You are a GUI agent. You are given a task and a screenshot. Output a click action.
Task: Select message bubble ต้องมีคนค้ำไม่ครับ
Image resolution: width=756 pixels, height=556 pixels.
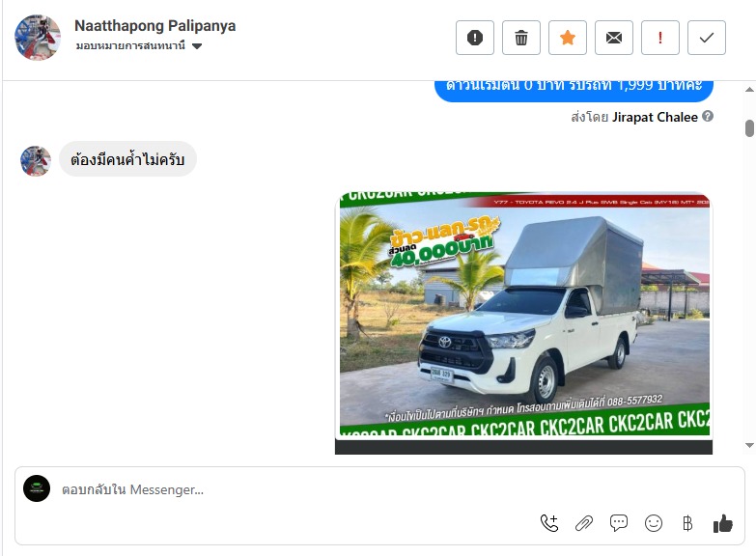pyautogui.click(x=127, y=159)
